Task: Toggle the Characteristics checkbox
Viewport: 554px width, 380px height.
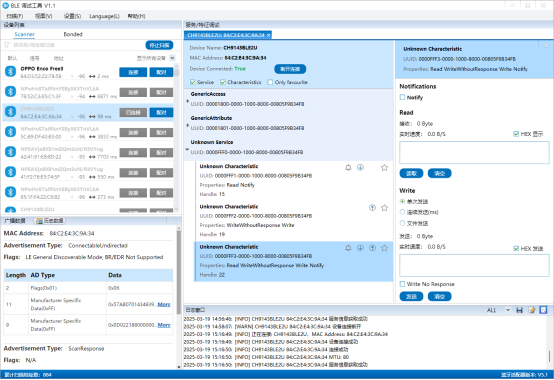Action: click(x=223, y=82)
